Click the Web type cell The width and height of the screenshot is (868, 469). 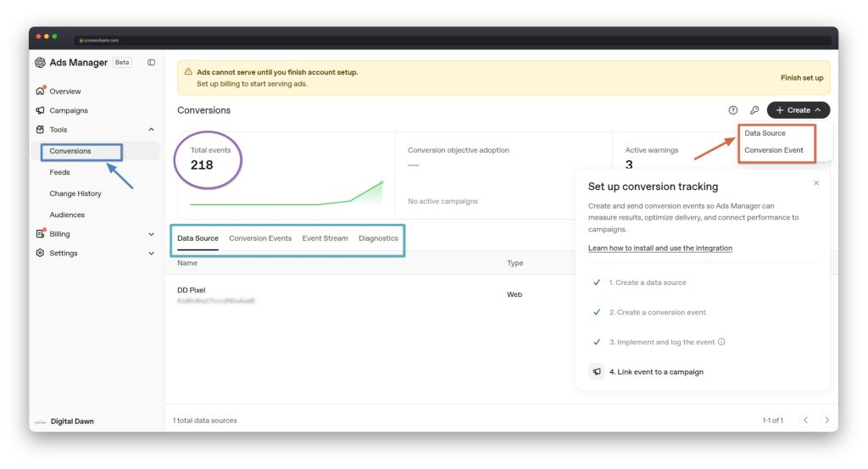coord(515,294)
